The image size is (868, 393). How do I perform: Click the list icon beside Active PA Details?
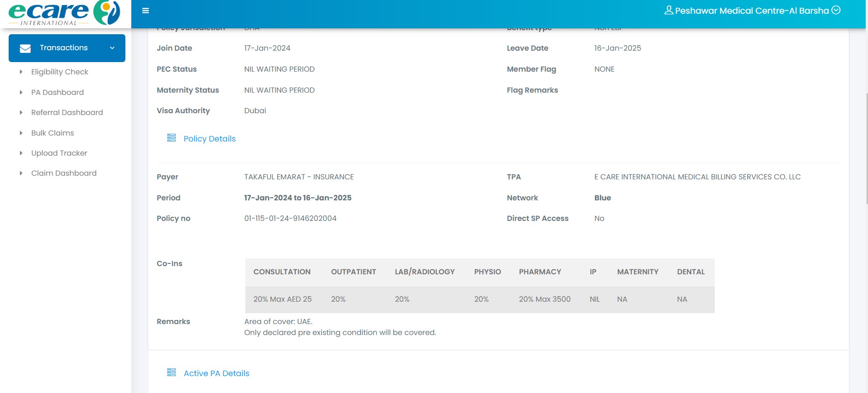click(171, 372)
